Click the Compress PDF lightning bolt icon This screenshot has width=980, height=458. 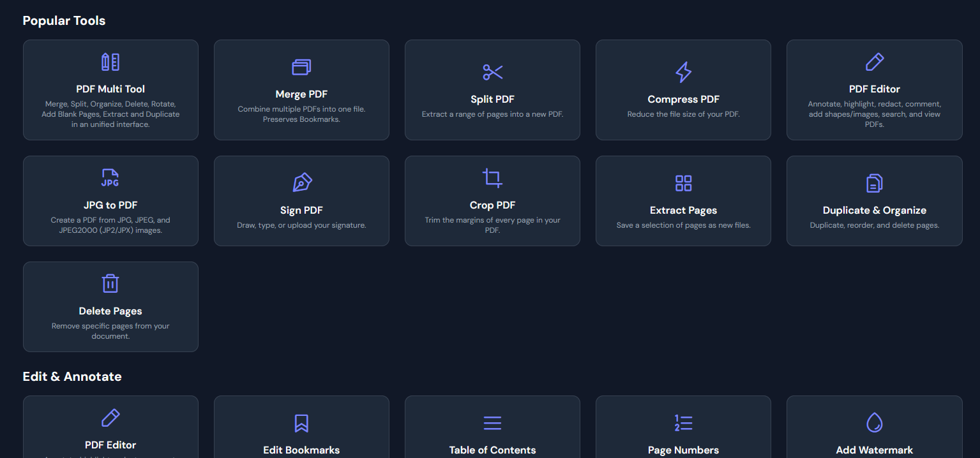tap(683, 72)
